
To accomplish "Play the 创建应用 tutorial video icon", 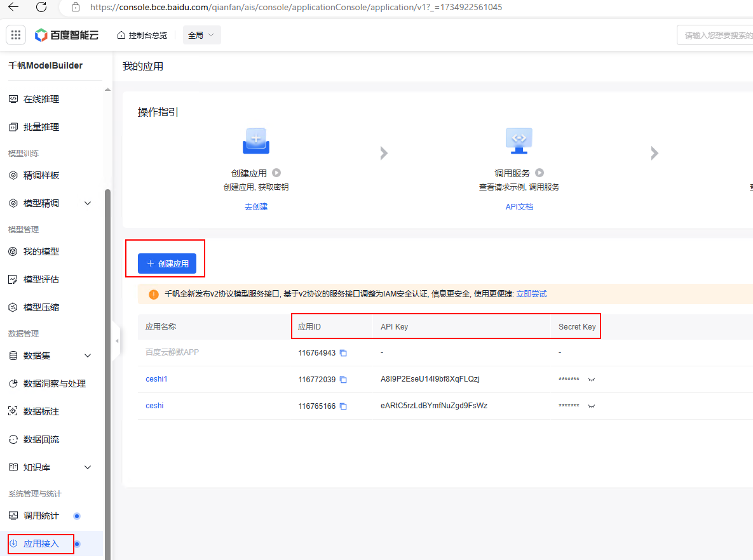I will 276,173.
